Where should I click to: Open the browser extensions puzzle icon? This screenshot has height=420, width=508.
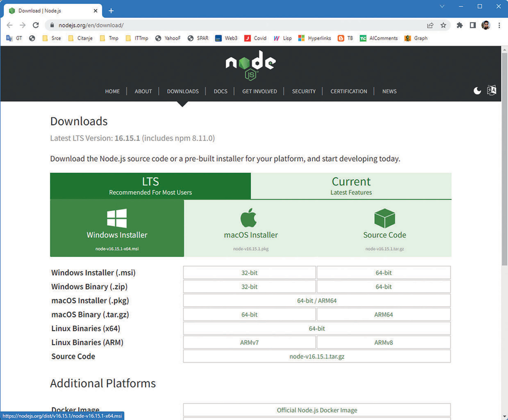(x=460, y=25)
